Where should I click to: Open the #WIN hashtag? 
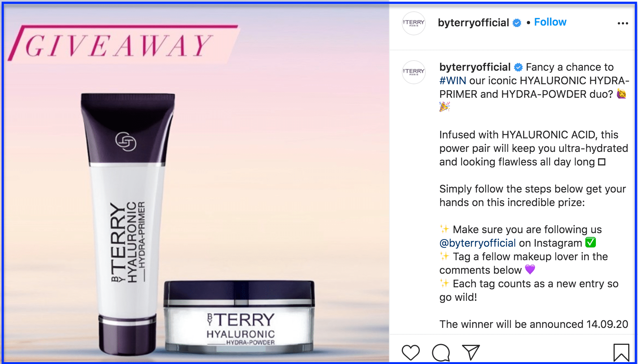(x=453, y=80)
